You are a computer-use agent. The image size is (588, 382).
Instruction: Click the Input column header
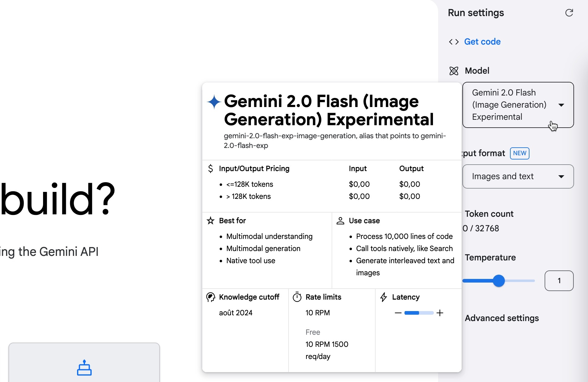[x=357, y=169]
